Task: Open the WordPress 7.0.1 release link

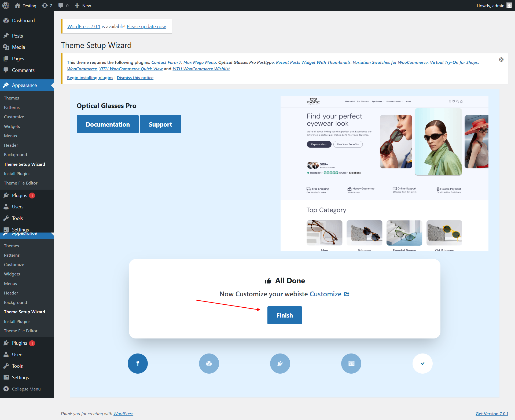Action: [x=84, y=27]
